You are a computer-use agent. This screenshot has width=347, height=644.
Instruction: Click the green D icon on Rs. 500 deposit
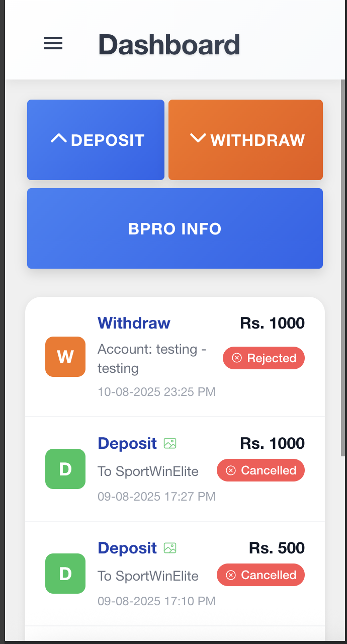65,574
